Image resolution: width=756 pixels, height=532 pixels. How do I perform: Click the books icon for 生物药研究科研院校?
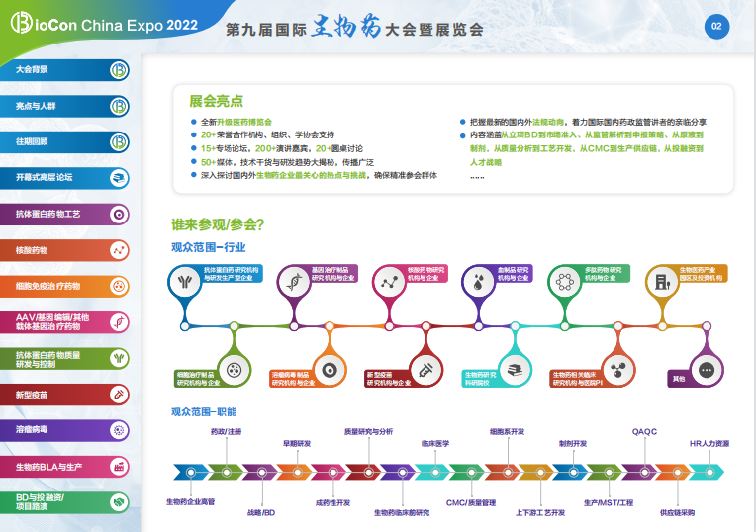[x=515, y=370]
